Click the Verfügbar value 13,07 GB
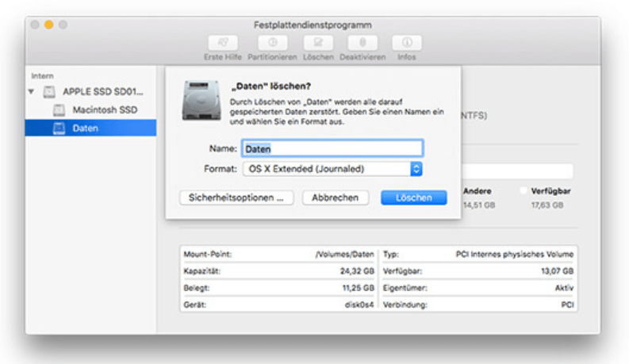Viewport: 629px width, 364px height. [557, 271]
